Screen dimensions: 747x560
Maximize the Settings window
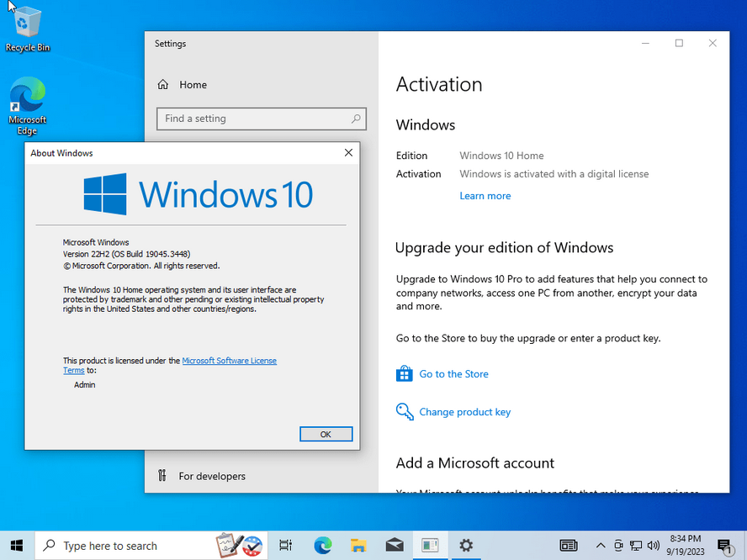click(679, 44)
